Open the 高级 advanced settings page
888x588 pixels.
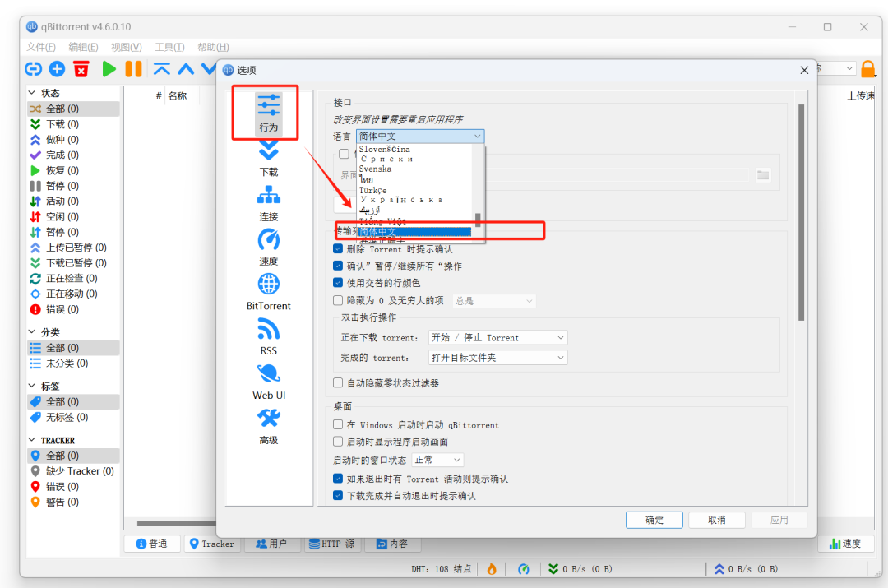[268, 427]
